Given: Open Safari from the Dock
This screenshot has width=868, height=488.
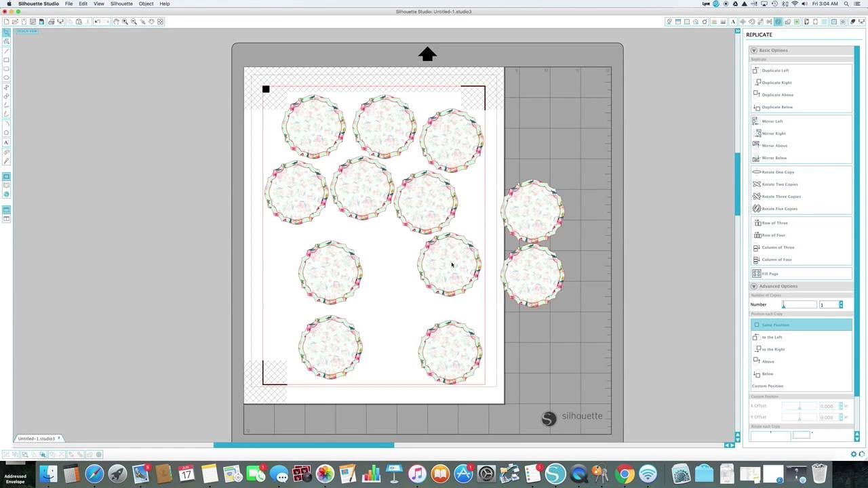Looking at the screenshot, I should point(94,474).
